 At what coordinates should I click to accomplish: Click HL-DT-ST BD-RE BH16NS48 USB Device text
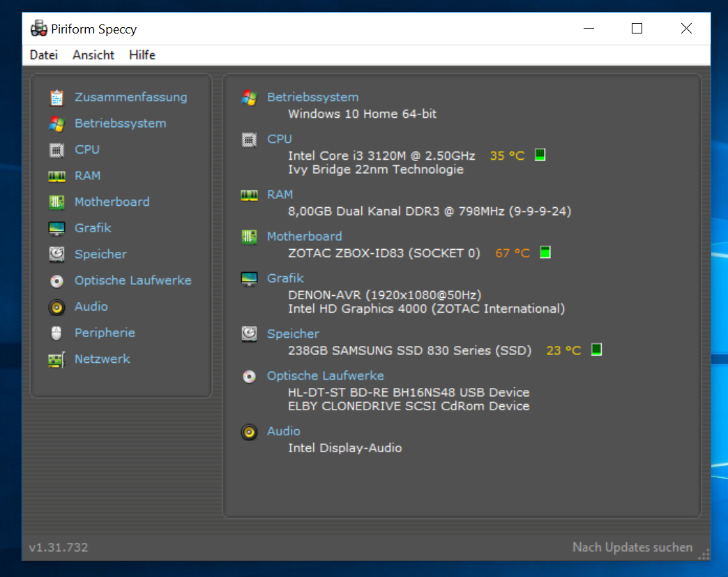click(x=409, y=392)
